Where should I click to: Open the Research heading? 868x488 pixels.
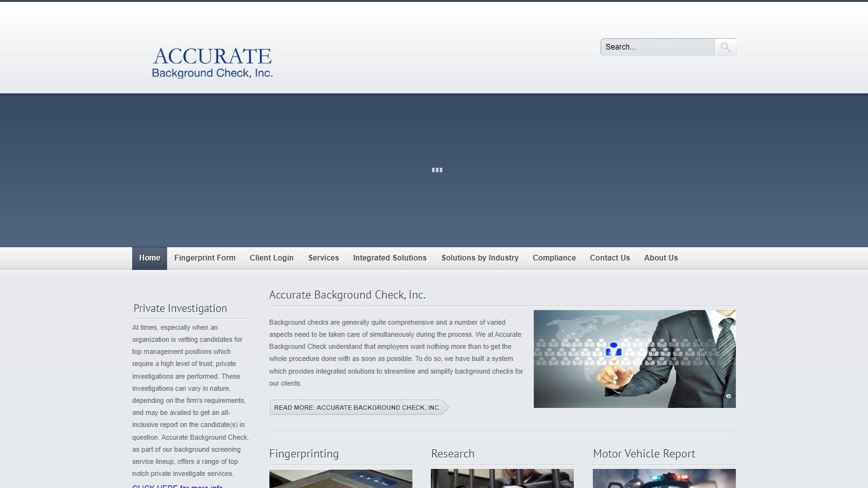(x=452, y=454)
